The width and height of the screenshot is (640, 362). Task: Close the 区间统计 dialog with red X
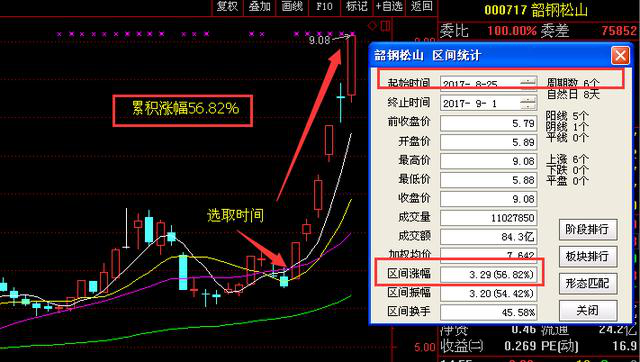click(620, 55)
